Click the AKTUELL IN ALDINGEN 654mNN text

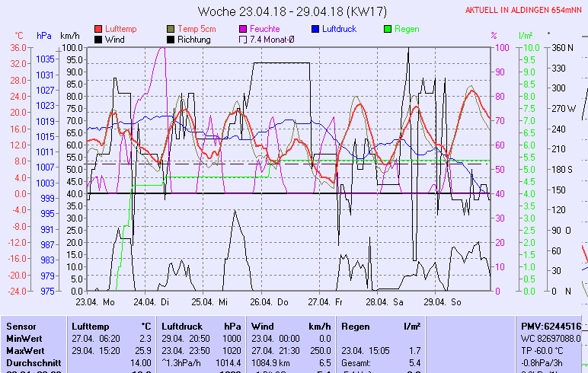click(x=525, y=11)
